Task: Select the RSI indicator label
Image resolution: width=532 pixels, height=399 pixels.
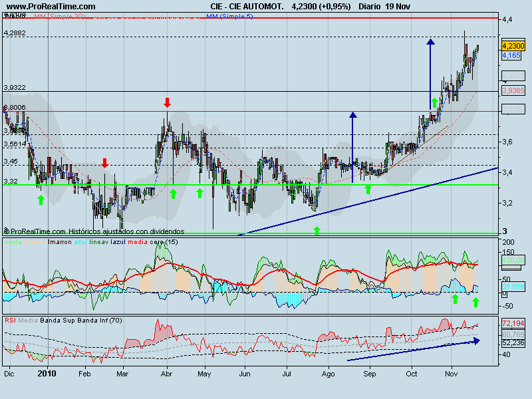Action: (10, 321)
